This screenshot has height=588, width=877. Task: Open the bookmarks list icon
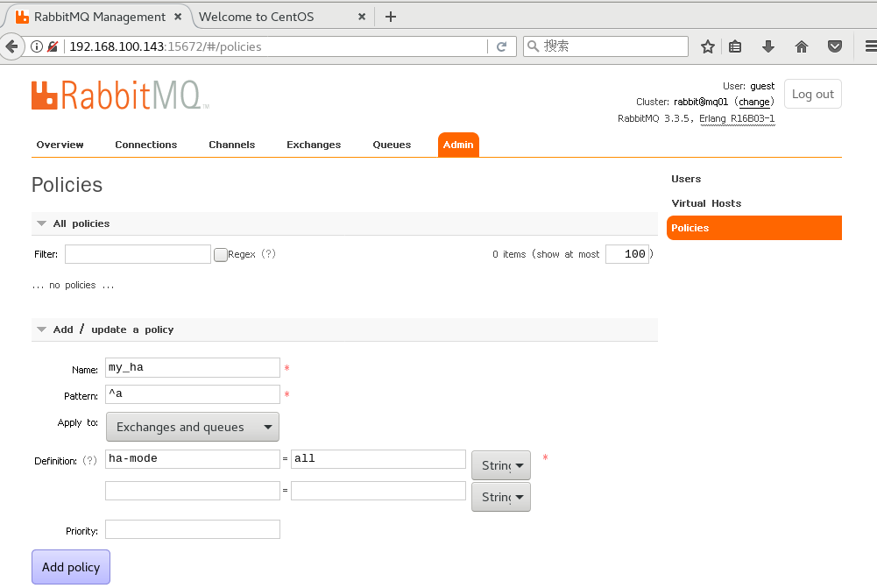click(x=735, y=46)
